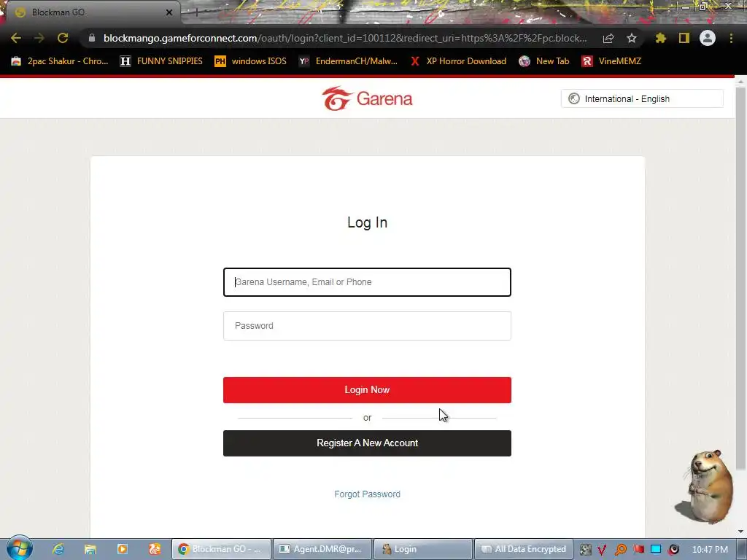This screenshot has height=560, width=747.
Task: Open EndermanCH/Malw... bookmark
Action: coord(348,61)
